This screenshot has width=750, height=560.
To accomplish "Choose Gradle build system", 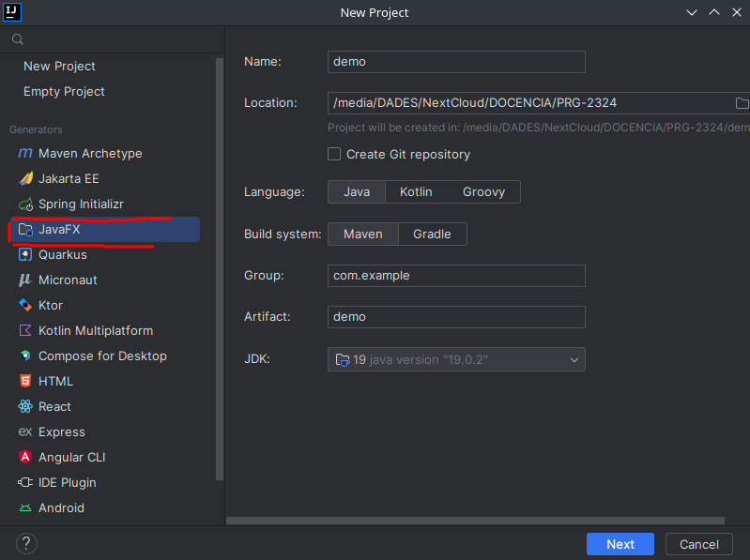I will coord(432,235).
